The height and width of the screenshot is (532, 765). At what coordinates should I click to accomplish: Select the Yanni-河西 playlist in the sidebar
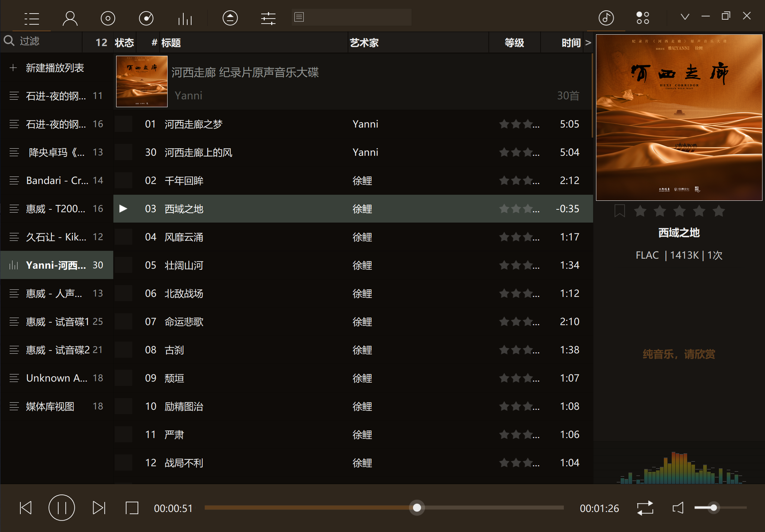tap(55, 265)
